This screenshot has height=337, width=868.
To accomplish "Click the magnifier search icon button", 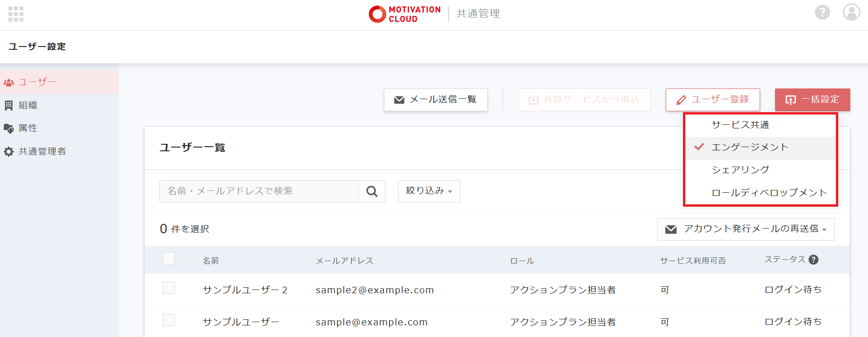I will point(372,191).
